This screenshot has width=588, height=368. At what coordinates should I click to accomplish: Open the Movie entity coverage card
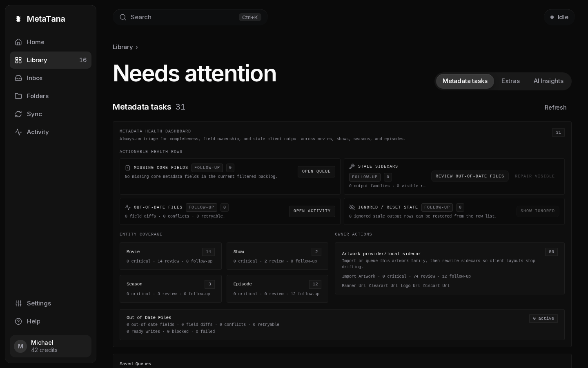click(x=170, y=256)
